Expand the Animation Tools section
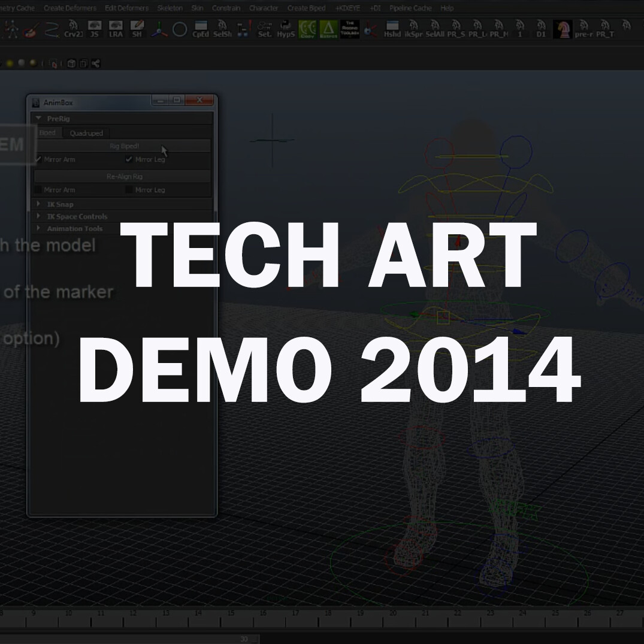Image resolution: width=644 pixels, height=644 pixels. click(38, 228)
